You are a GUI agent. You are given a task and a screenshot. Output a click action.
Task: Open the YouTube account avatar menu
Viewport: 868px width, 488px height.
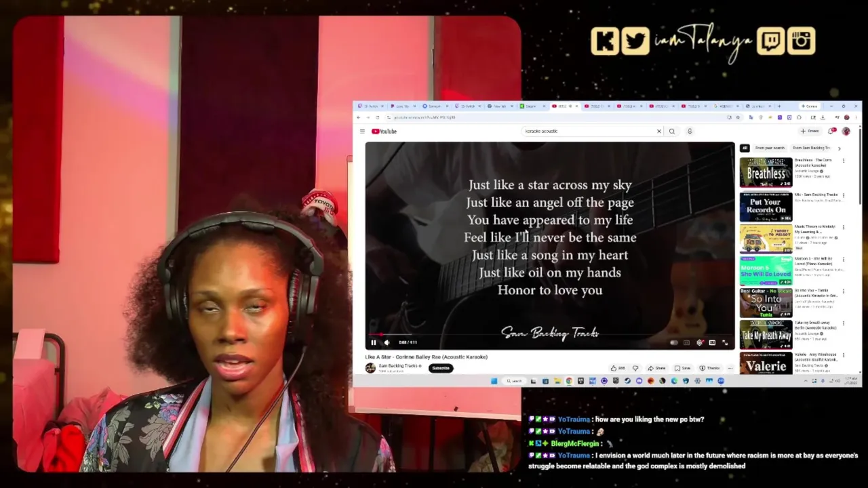pos(846,131)
